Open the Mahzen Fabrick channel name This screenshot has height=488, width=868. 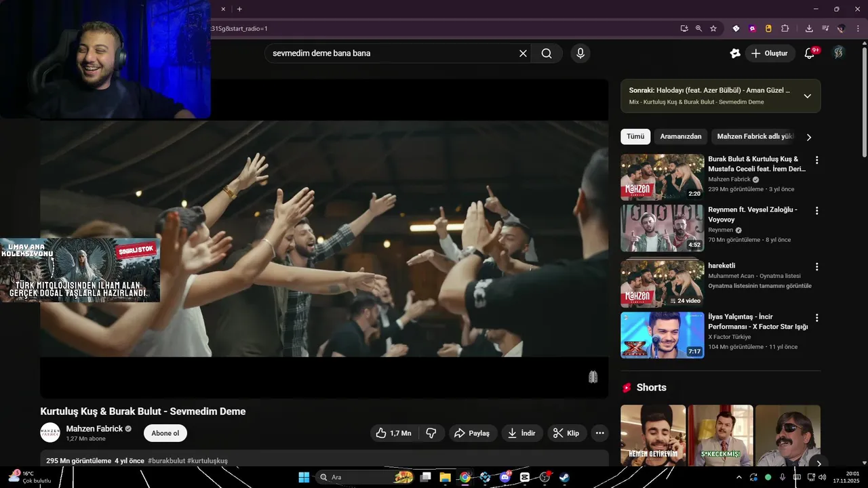coord(94,429)
